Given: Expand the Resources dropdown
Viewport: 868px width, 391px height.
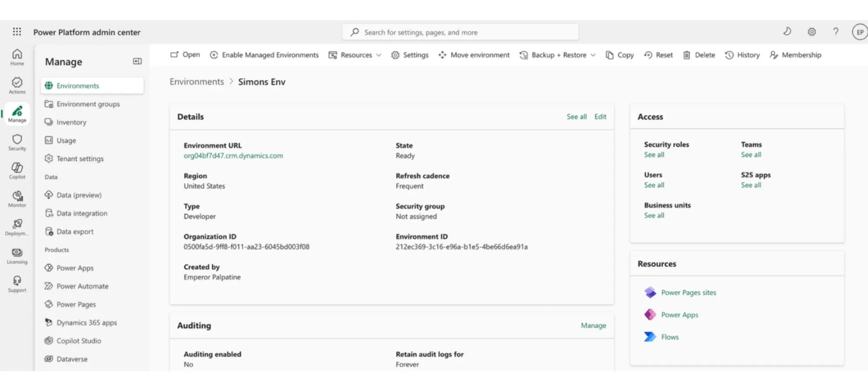Looking at the screenshot, I should 355,55.
